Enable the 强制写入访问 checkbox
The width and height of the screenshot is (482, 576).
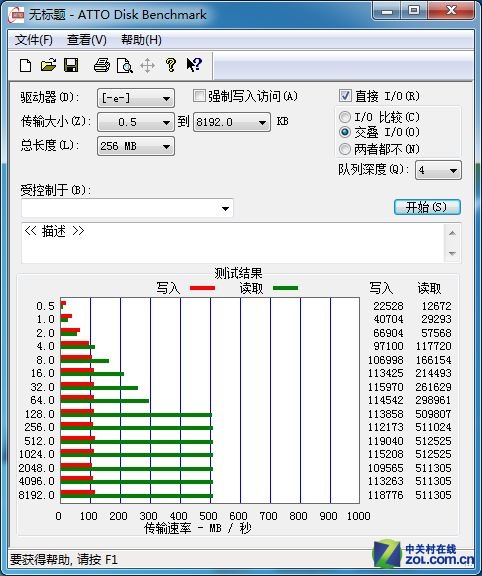pyautogui.click(x=199, y=96)
